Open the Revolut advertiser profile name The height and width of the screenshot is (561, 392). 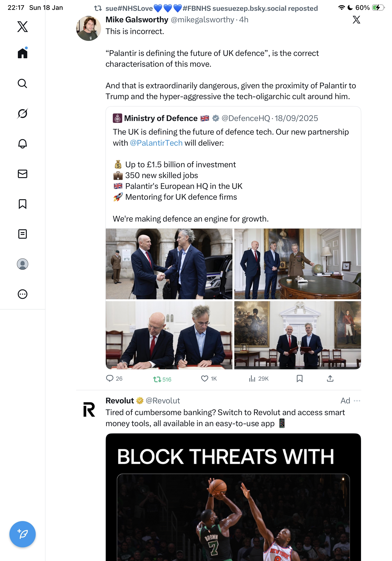click(120, 401)
